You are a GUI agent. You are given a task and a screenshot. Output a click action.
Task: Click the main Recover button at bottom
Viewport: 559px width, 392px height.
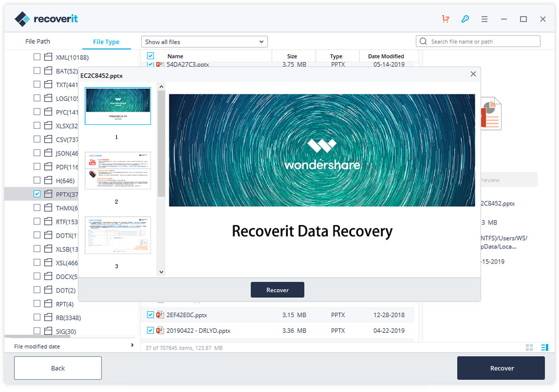pyautogui.click(x=501, y=368)
